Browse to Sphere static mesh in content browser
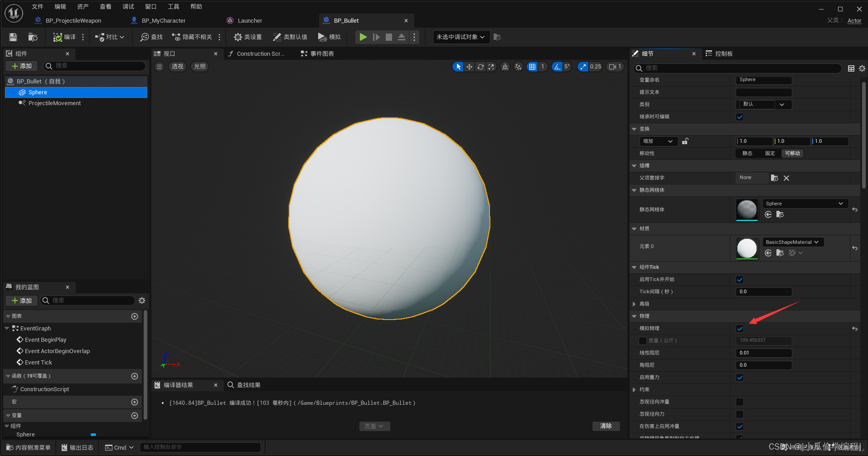Screen dimensions: 868x456 780,214
